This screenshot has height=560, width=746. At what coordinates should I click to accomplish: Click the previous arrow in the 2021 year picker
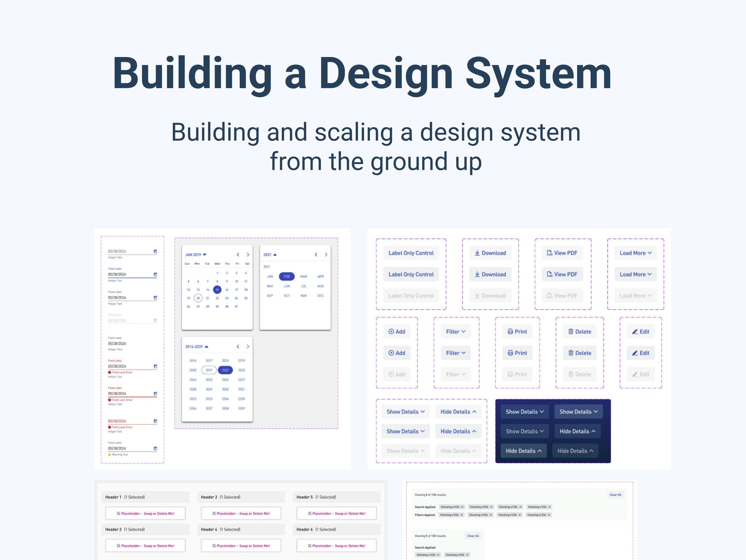(316, 255)
